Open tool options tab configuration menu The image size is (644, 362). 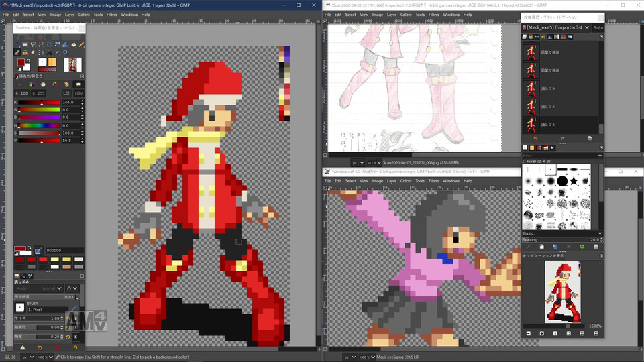point(82,276)
